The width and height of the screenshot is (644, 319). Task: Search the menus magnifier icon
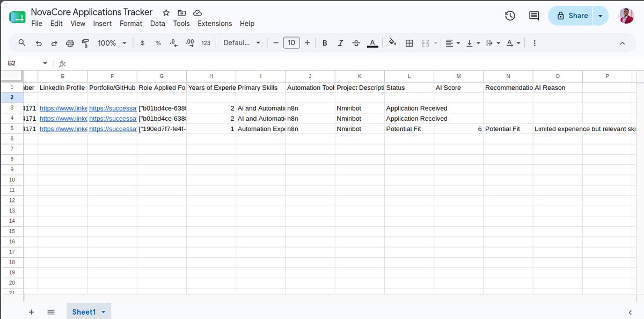tap(22, 43)
